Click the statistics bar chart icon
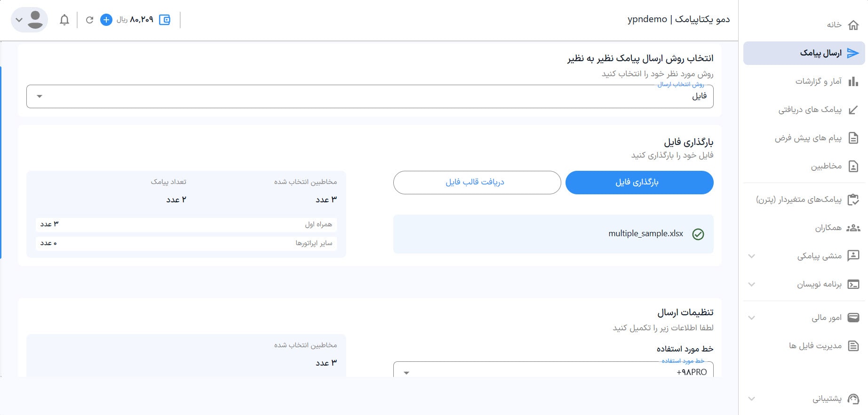Viewport: 868px width, 415px height. pyautogui.click(x=853, y=81)
